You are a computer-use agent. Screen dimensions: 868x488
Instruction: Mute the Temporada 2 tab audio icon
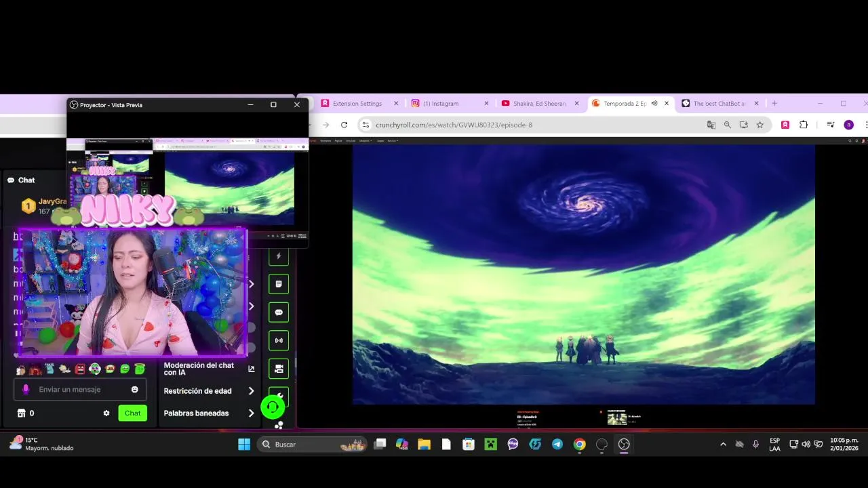[x=654, y=104]
